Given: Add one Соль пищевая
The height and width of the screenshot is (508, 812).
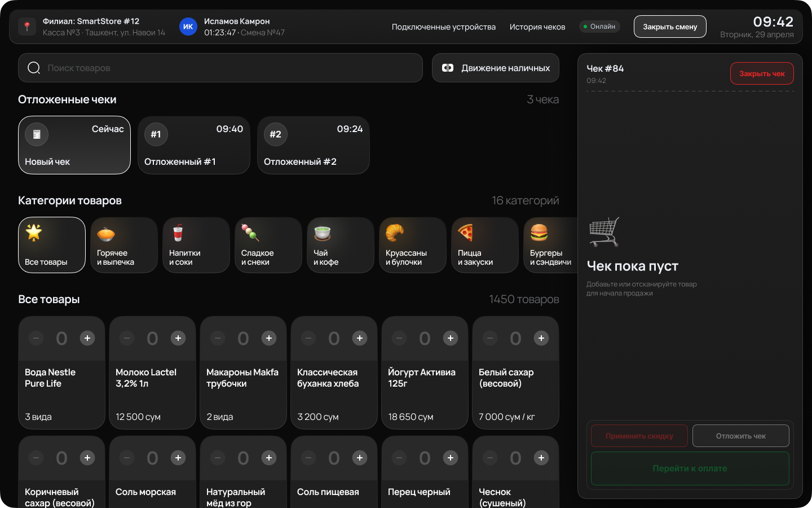Looking at the screenshot, I should [x=360, y=458].
